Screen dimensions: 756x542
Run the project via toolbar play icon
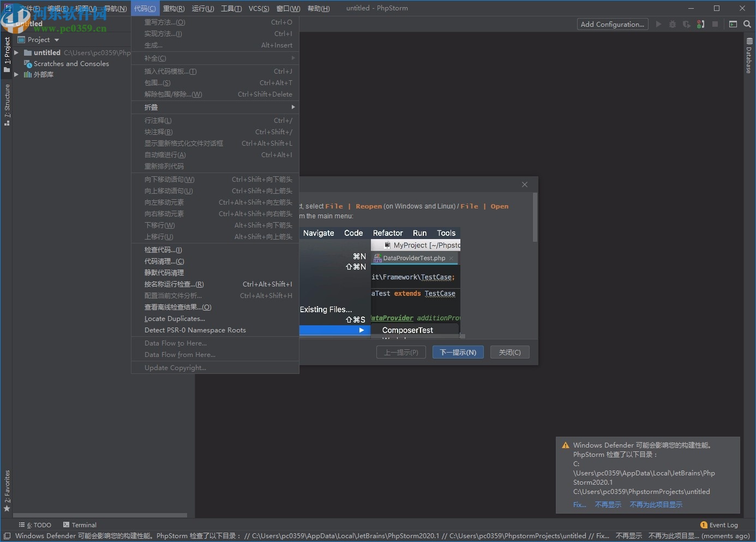pos(658,24)
